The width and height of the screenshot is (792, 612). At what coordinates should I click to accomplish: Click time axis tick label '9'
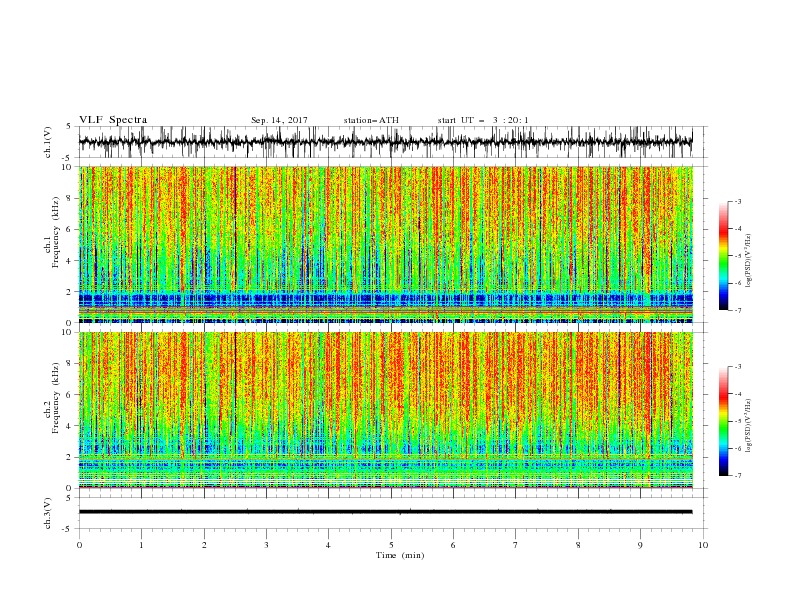(640, 545)
